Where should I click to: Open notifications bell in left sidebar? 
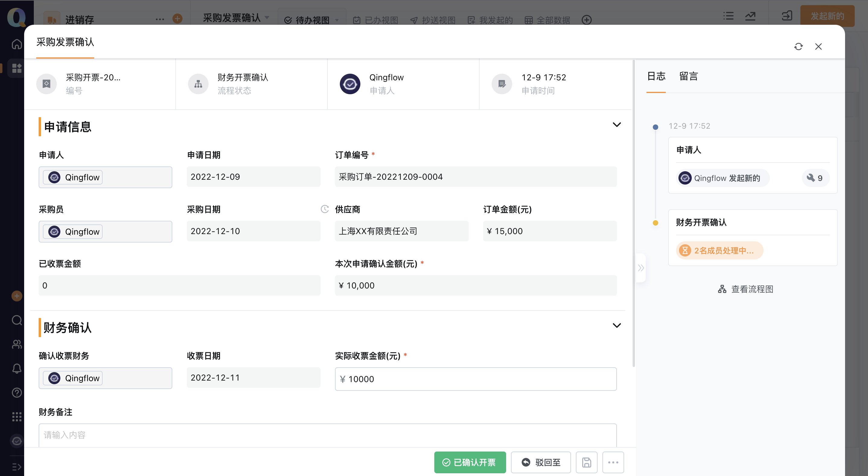tap(17, 368)
